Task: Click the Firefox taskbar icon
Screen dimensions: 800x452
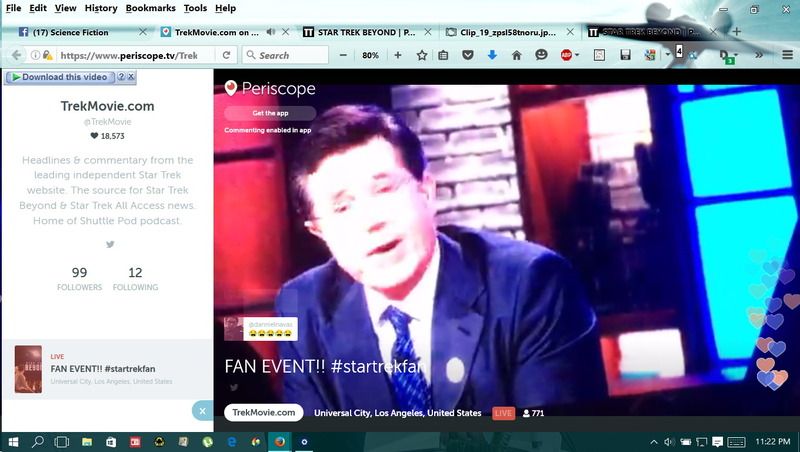Action: click(x=280, y=442)
